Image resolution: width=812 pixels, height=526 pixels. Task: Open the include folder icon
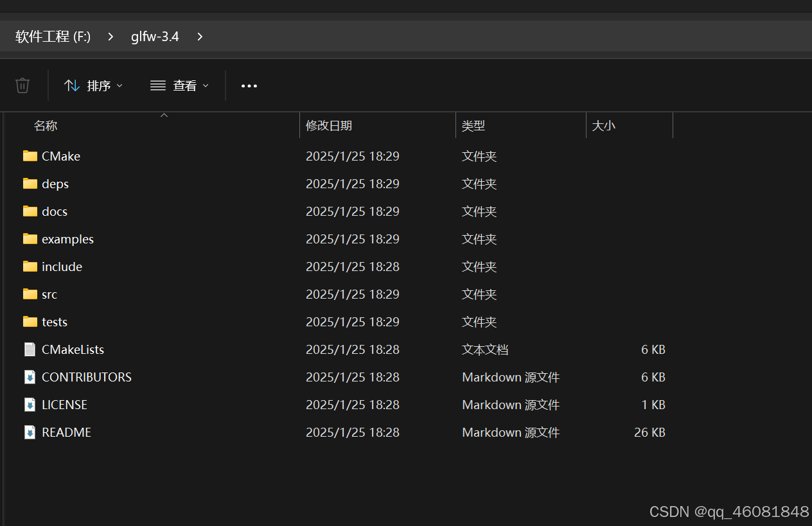point(30,267)
